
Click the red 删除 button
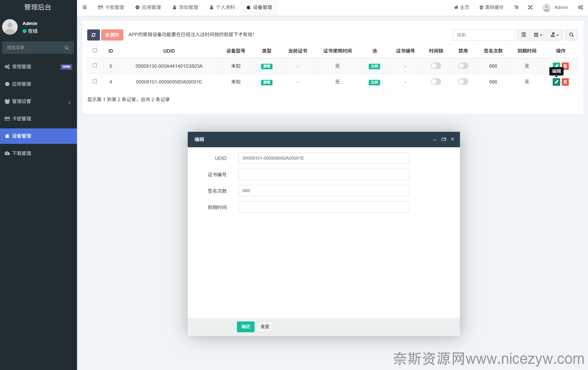pos(112,35)
